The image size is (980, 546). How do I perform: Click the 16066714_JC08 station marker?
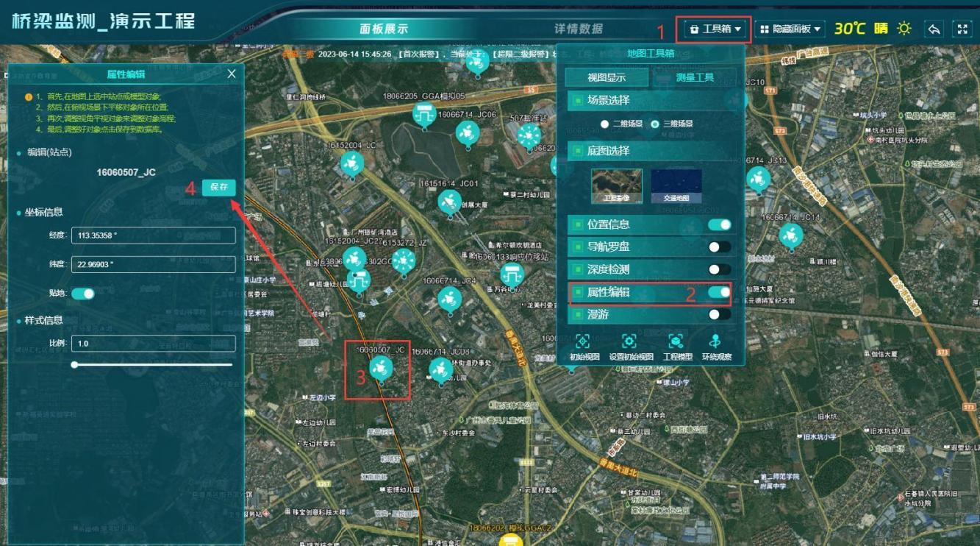pos(441,369)
